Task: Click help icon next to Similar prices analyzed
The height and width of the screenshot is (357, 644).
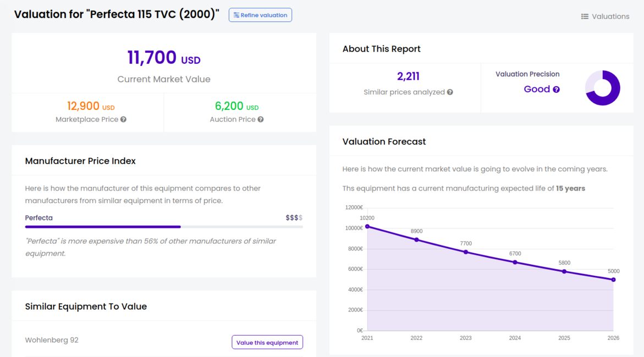Action: point(450,92)
